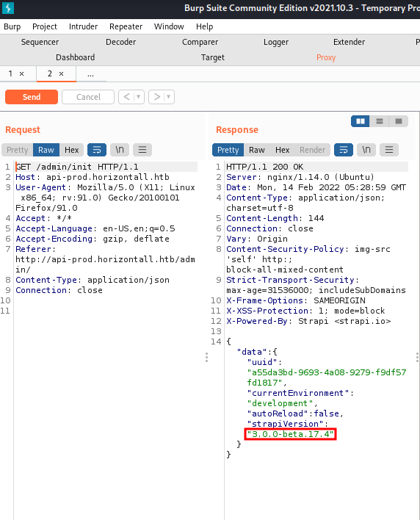Viewport: 420px width, 520px height.
Task: Switch to combined single-pane layout view
Action: (399, 121)
